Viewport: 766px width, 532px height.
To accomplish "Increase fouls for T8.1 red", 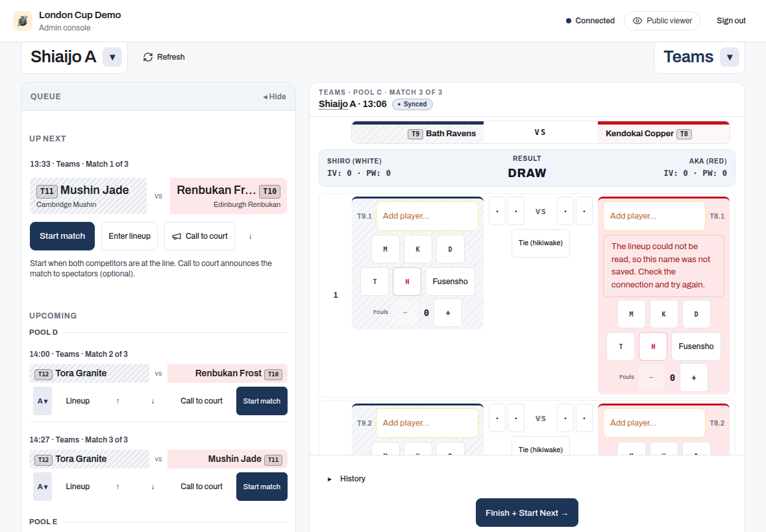I will 694,378.
